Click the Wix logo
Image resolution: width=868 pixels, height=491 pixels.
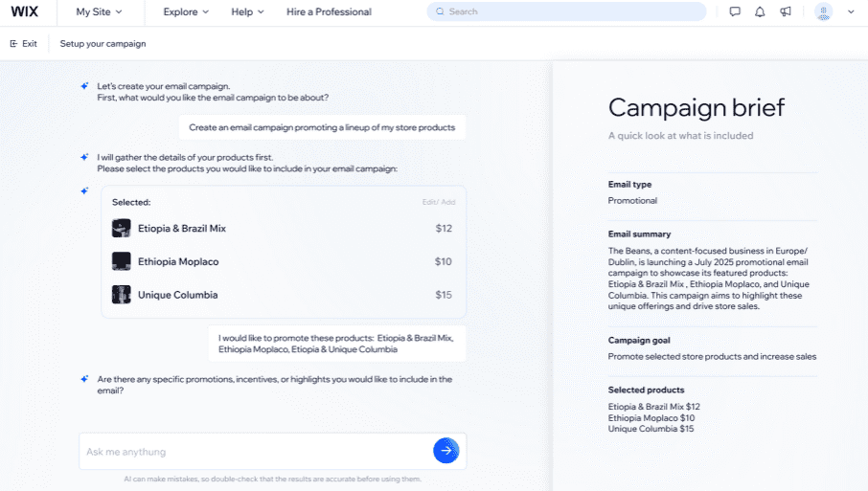click(x=25, y=12)
